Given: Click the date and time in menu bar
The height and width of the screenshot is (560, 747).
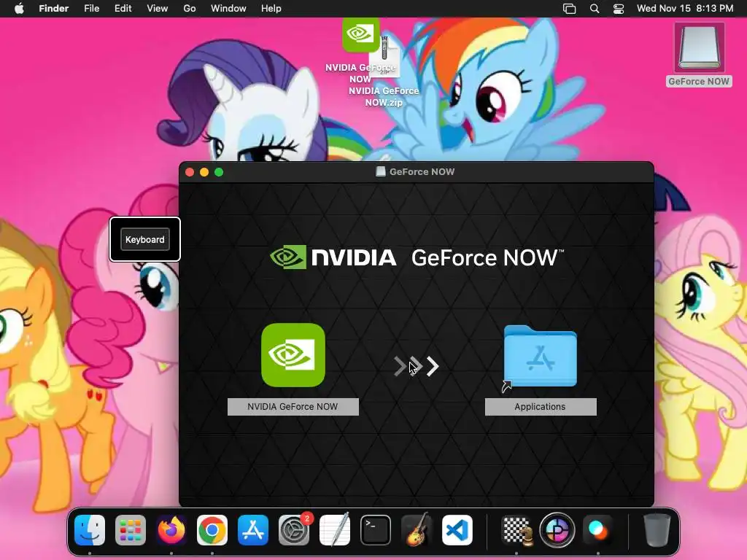Looking at the screenshot, I should (x=684, y=9).
